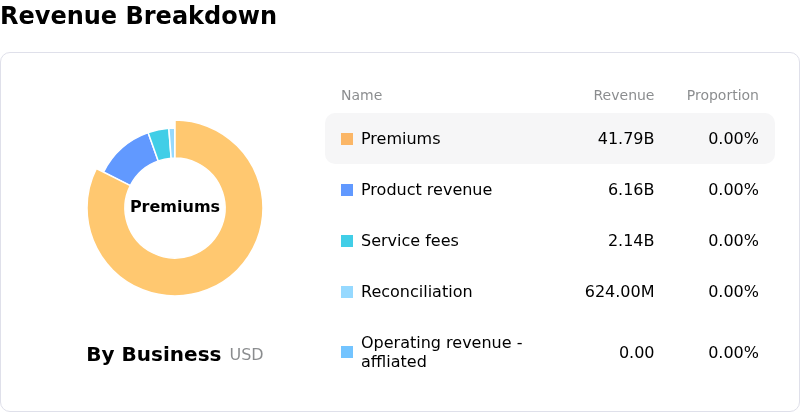Click the Premiums label inside the donut
800x412 pixels.
[x=175, y=207]
